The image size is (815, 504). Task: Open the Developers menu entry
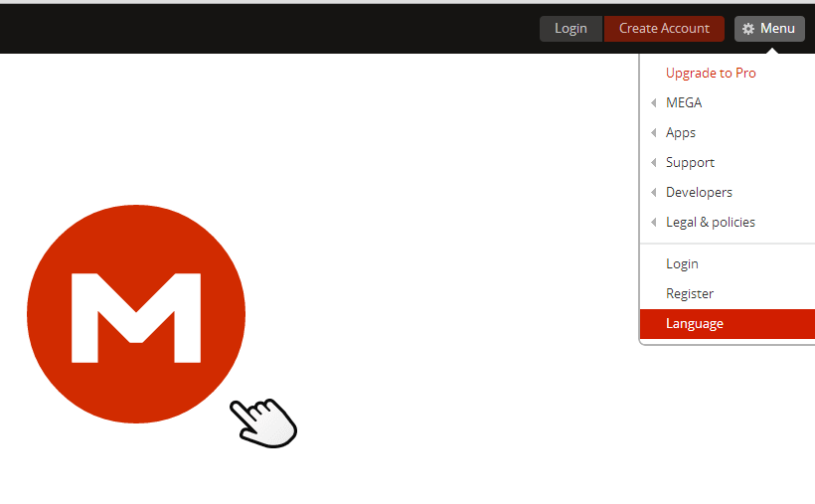pyautogui.click(x=699, y=193)
